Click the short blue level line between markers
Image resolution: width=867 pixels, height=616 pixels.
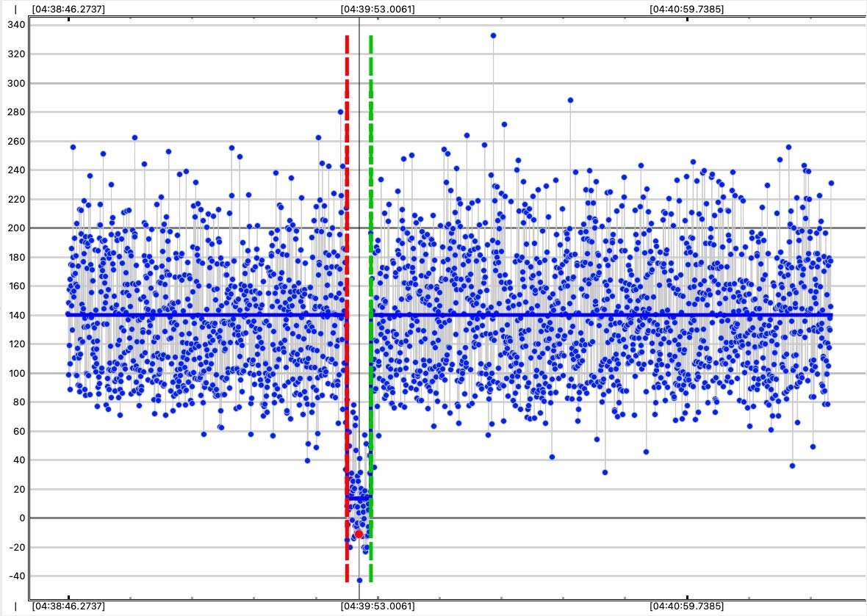pos(359,499)
